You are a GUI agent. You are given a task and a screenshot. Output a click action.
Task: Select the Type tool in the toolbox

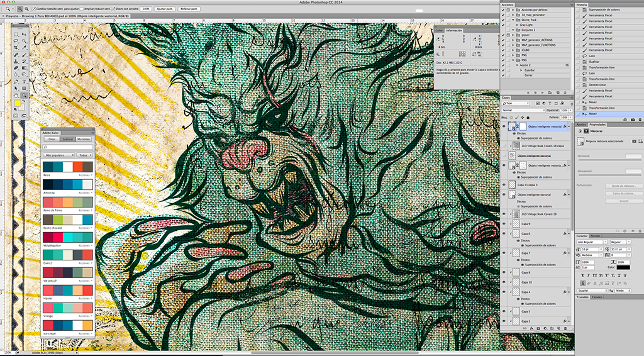pyautogui.click(x=25, y=81)
